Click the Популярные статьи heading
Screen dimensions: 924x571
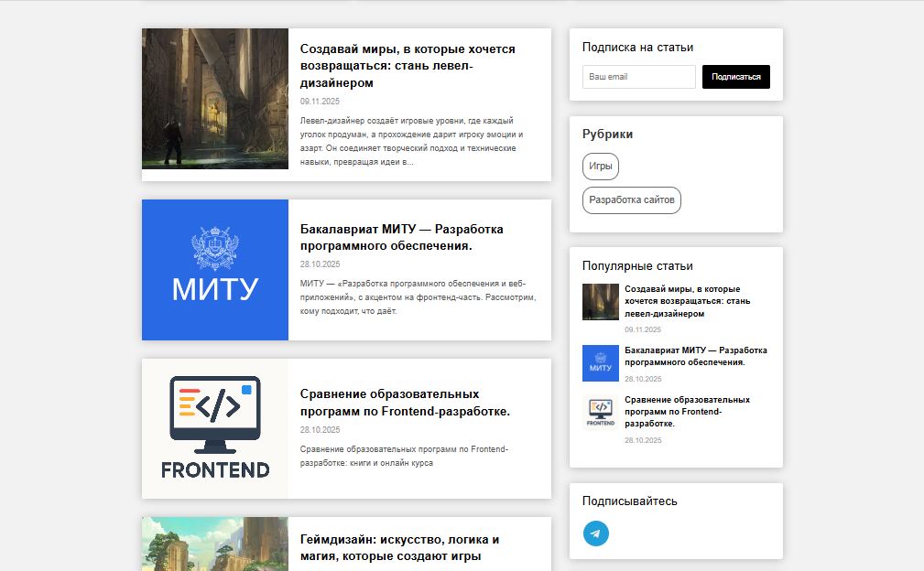(x=637, y=266)
